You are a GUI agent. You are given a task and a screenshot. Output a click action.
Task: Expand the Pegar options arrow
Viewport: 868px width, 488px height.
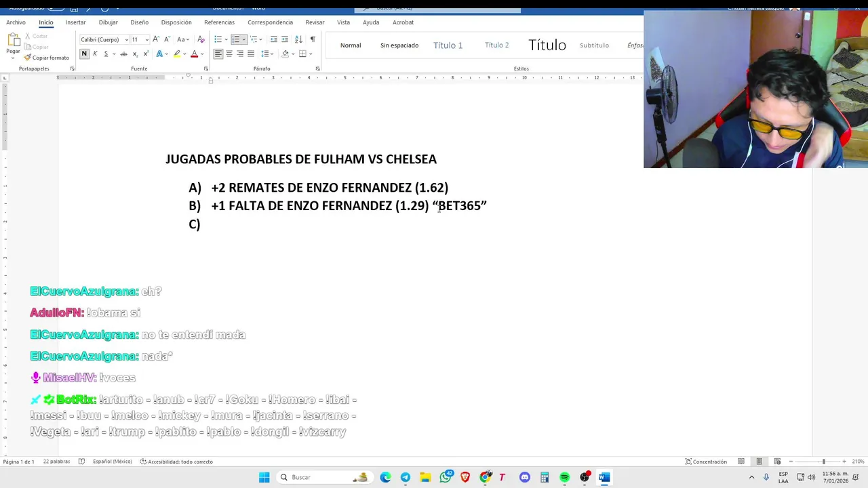[x=13, y=57]
